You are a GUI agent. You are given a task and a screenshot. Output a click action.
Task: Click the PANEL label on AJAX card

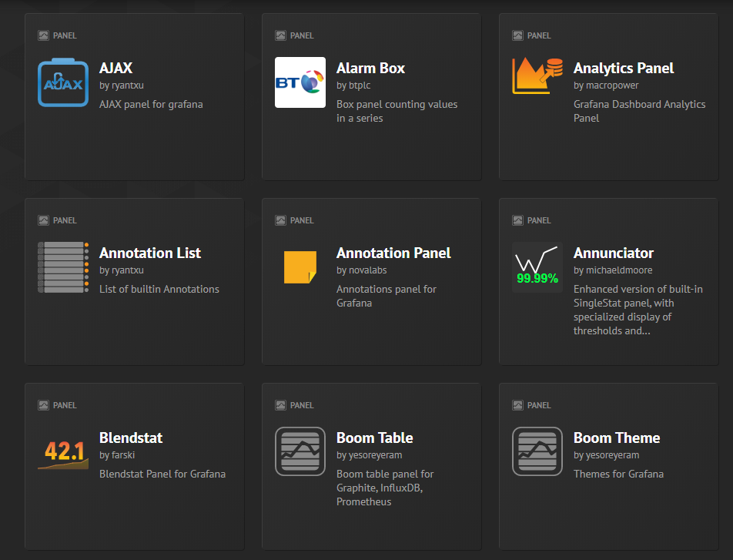[x=65, y=35]
